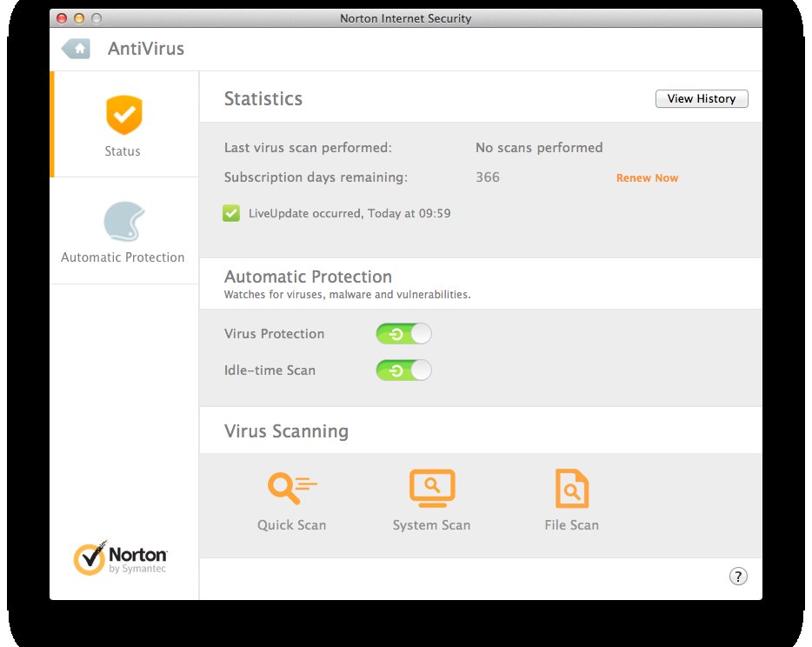Click the Idle-time Scan label
812x647 pixels.
tap(270, 370)
